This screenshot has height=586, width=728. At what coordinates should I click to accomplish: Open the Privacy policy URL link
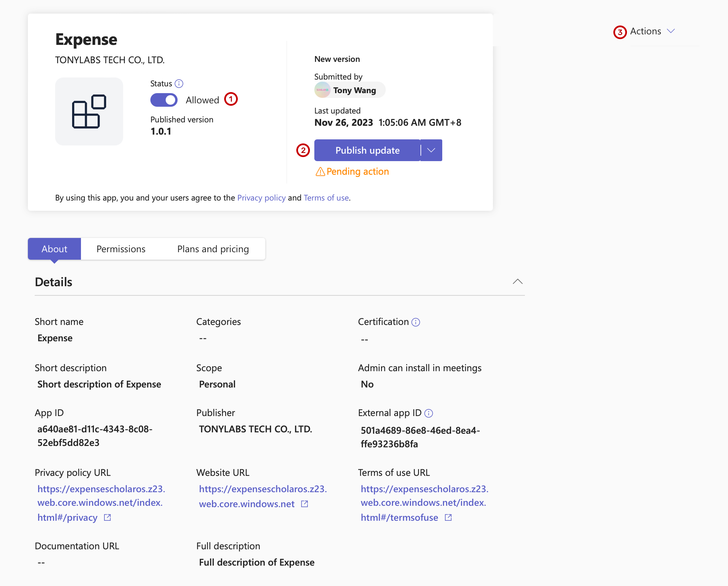click(x=101, y=503)
